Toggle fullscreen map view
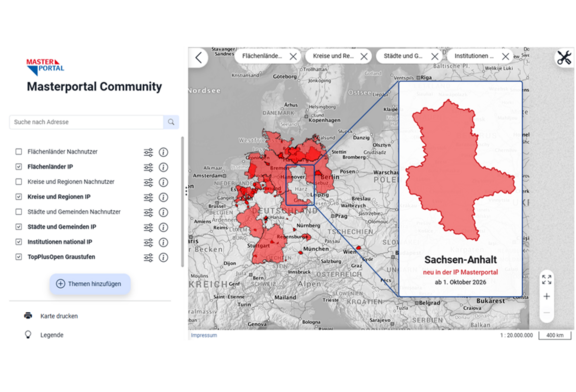Screen dimensions: 576x392 pyautogui.click(x=547, y=280)
